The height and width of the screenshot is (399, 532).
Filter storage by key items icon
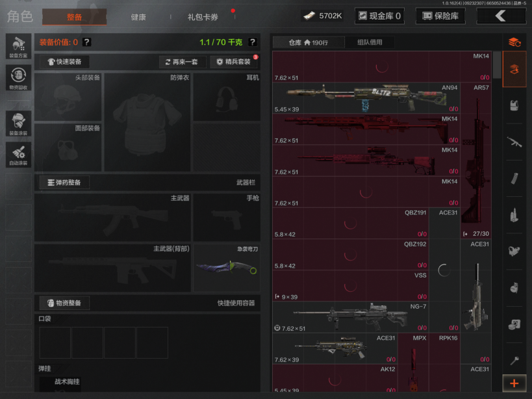point(514,359)
